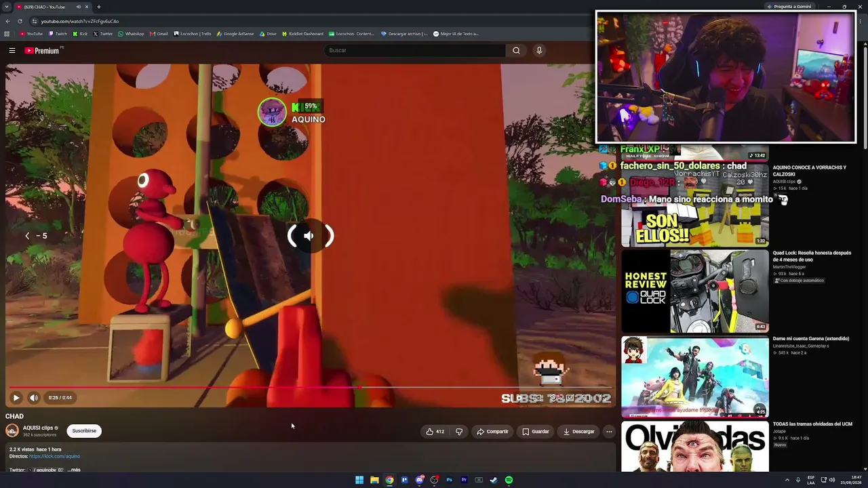Like the video with 412 likes
The height and width of the screenshot is (488, 868).
[x=435, y=431]
